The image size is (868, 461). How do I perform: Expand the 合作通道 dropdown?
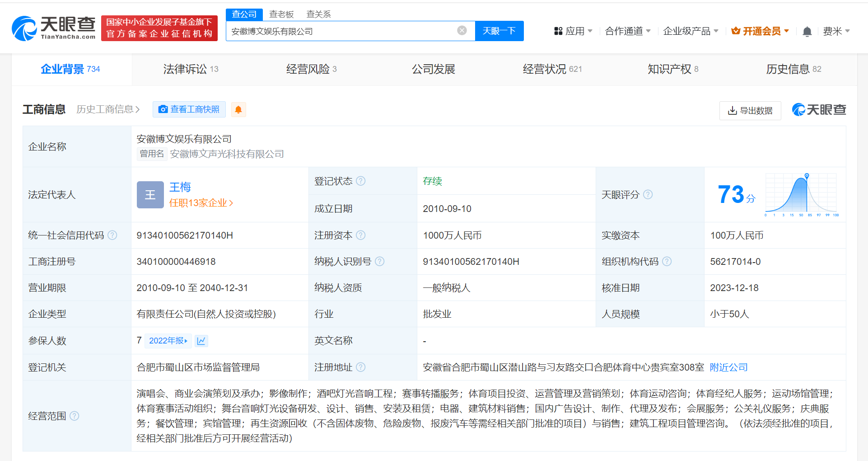point(628,31)
